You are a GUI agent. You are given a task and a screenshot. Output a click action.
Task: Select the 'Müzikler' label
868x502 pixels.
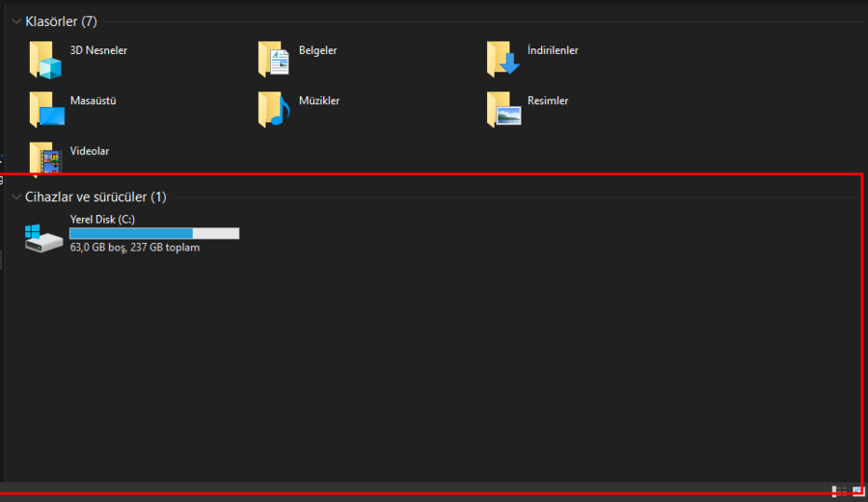click(x=319, y=100)
